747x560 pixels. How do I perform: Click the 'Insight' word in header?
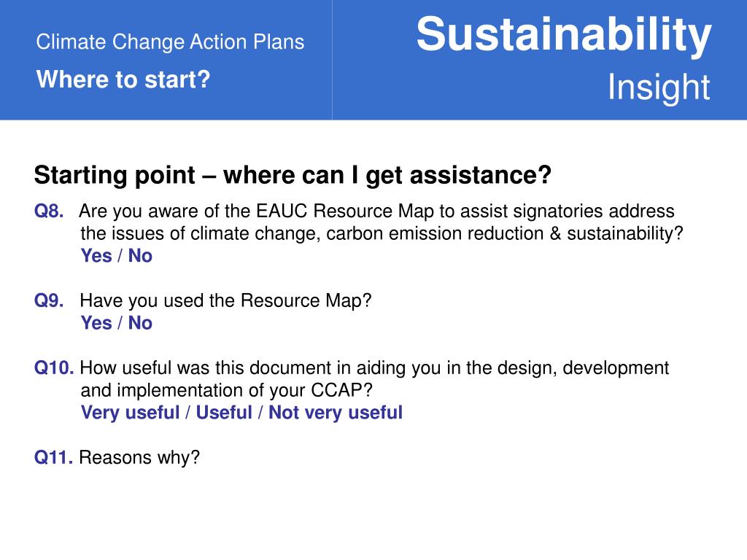[659, 87]
